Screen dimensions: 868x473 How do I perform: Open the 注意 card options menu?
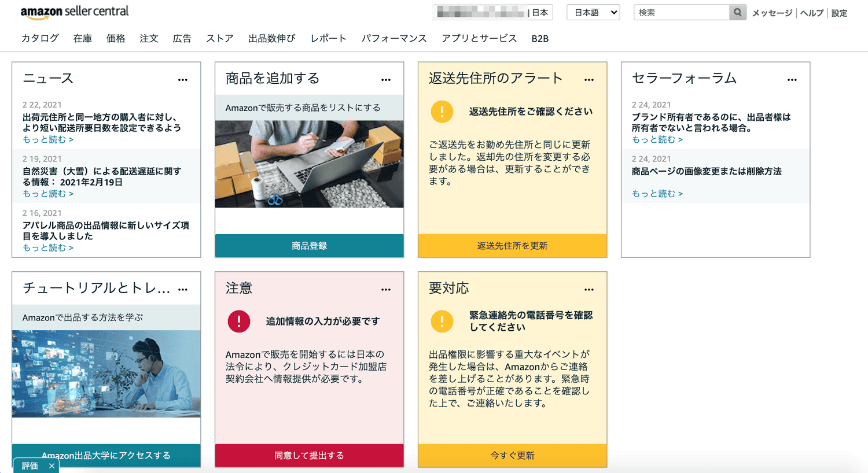(386, 290)
